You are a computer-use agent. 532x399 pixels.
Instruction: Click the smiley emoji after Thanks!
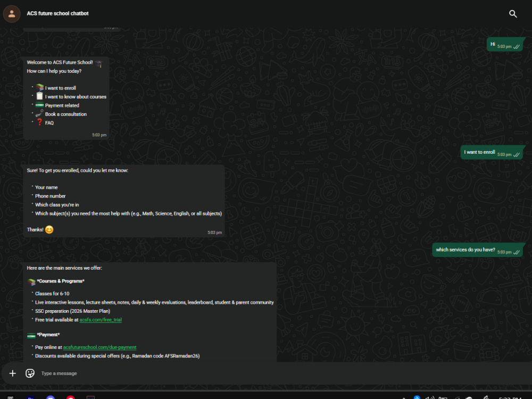[49, 230]
